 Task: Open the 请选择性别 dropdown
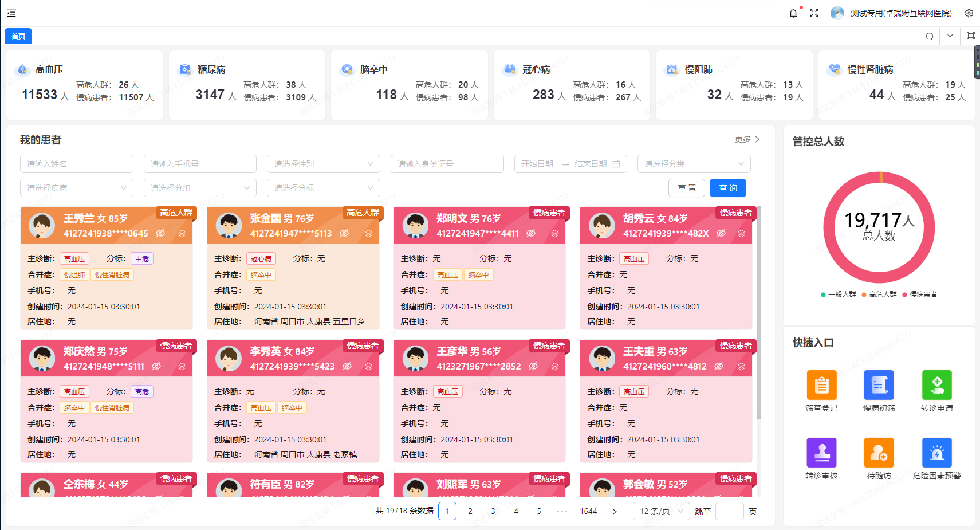pyautogui.click(x=324, y=164)
